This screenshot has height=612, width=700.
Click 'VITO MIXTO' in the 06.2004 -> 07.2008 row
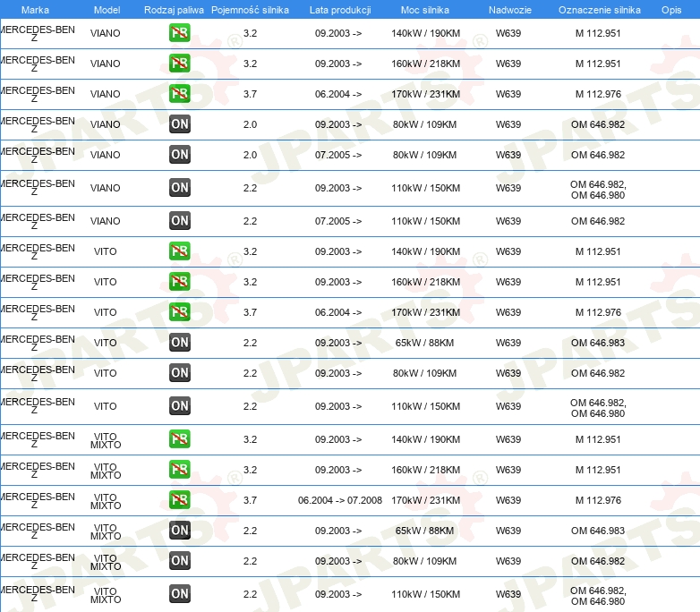106,501
